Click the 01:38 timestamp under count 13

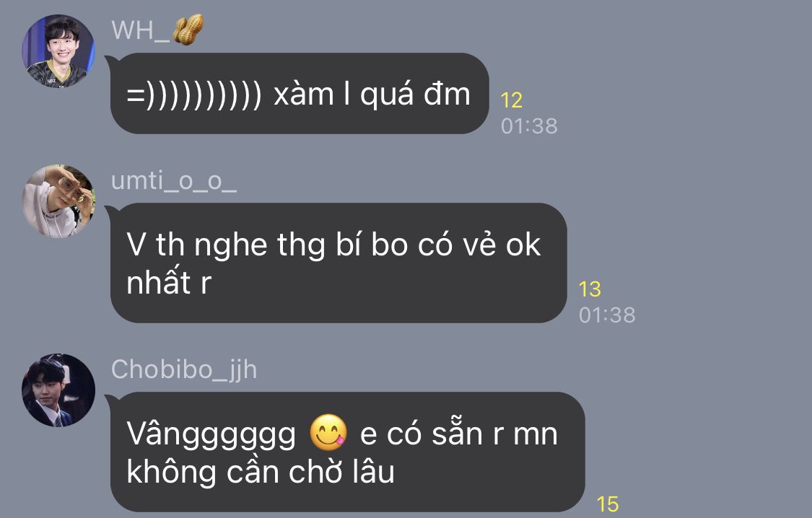pyautogui.click(x=607, y=315)
